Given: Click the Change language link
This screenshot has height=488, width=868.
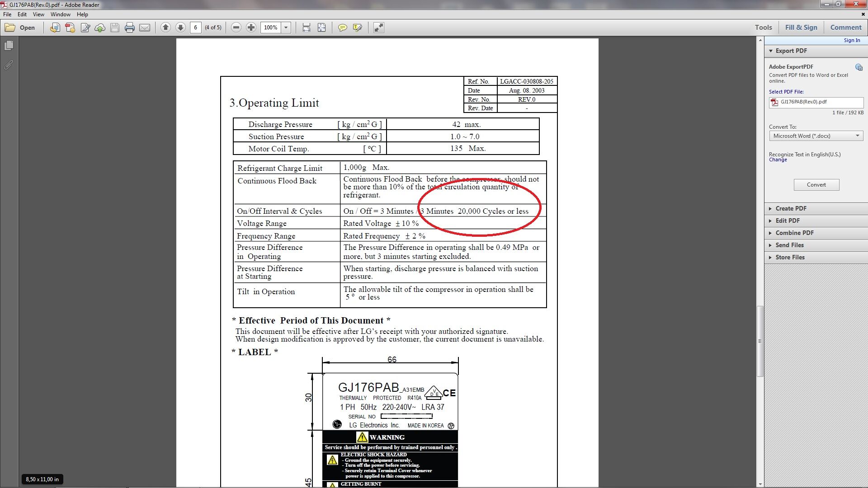Looking at the screenshot, I should pos(778,160).
